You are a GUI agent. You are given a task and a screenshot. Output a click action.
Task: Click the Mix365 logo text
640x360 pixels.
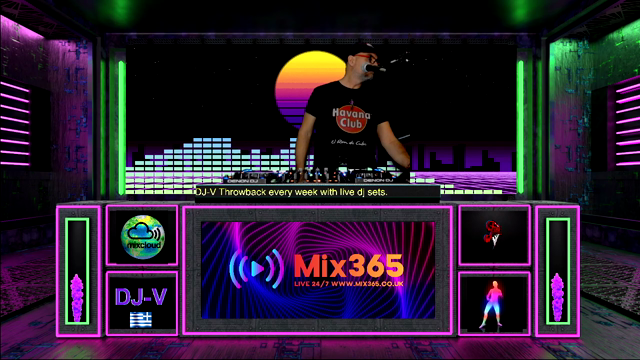coord(349,266)
